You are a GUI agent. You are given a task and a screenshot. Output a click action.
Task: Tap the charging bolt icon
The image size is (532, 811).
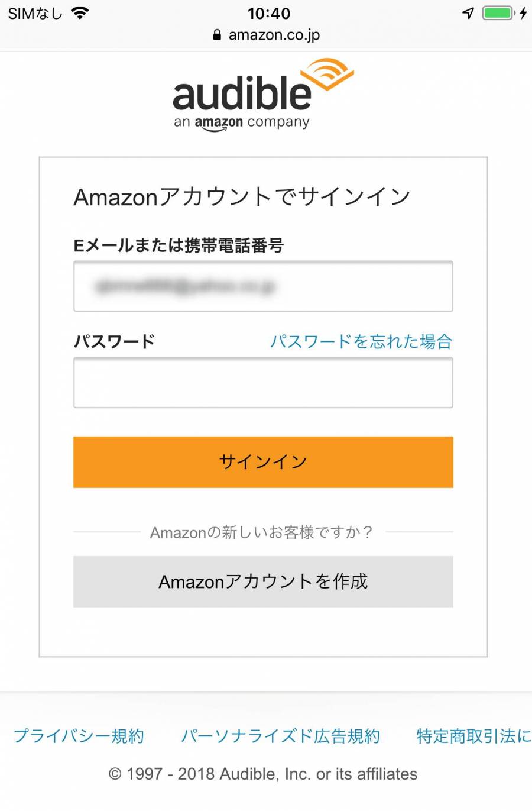coord(523,13)
